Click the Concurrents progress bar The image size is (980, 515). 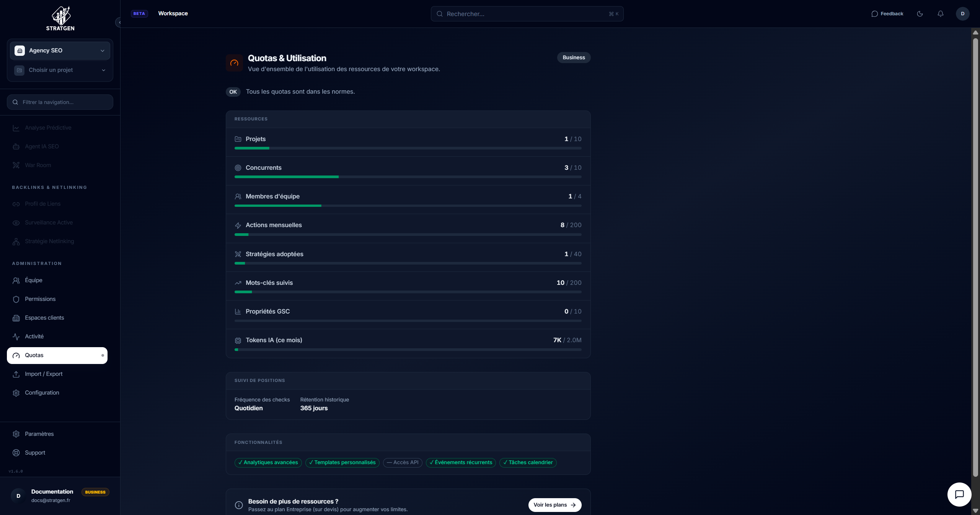(x=408, y=177)
